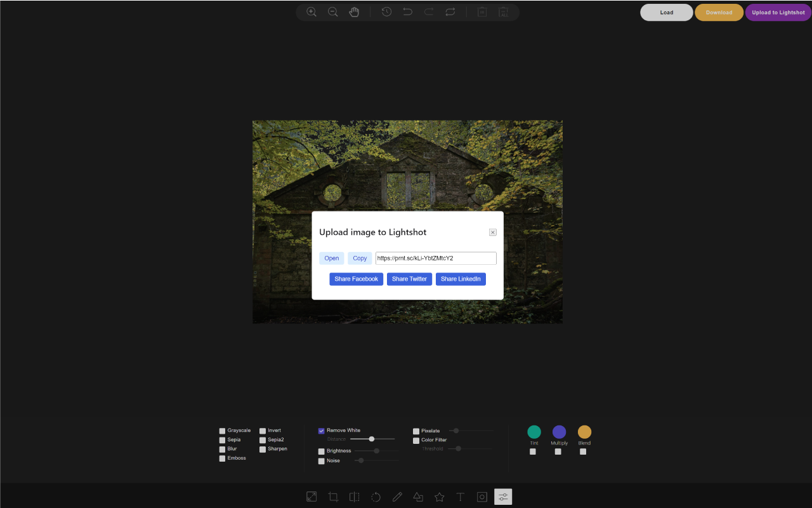Viewport: 812px width, 508px height.
Task: Select the Crop tool
Action: coord(332,496)
